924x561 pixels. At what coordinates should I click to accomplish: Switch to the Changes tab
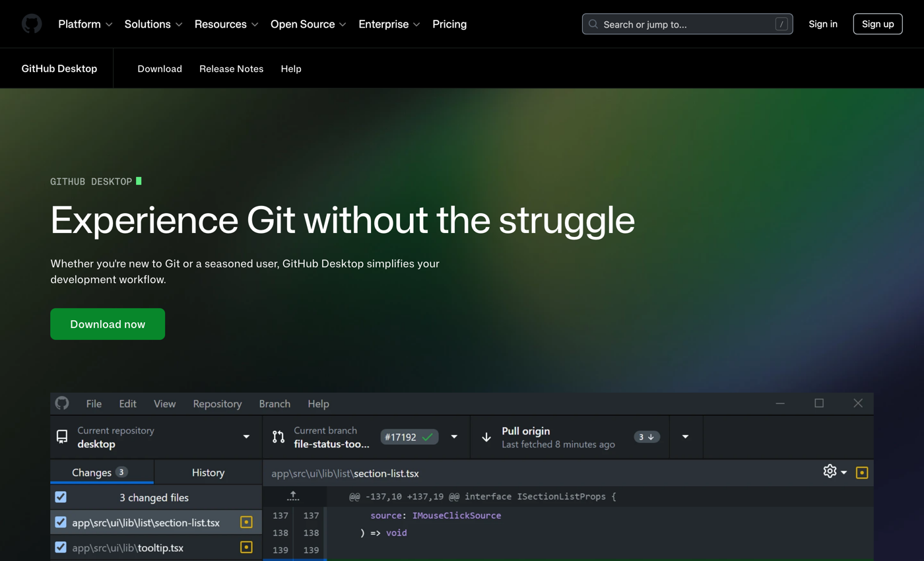click(102, 472)
